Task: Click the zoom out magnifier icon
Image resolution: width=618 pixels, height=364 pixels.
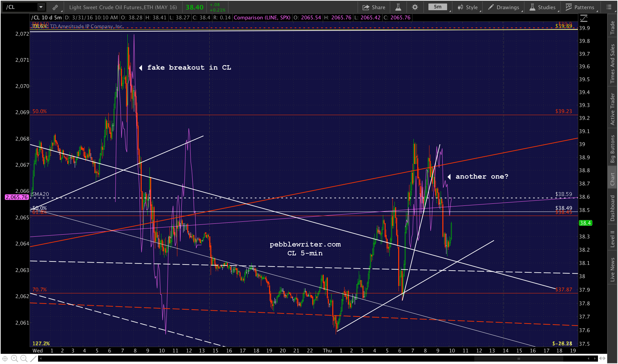Action: point(23,359)
